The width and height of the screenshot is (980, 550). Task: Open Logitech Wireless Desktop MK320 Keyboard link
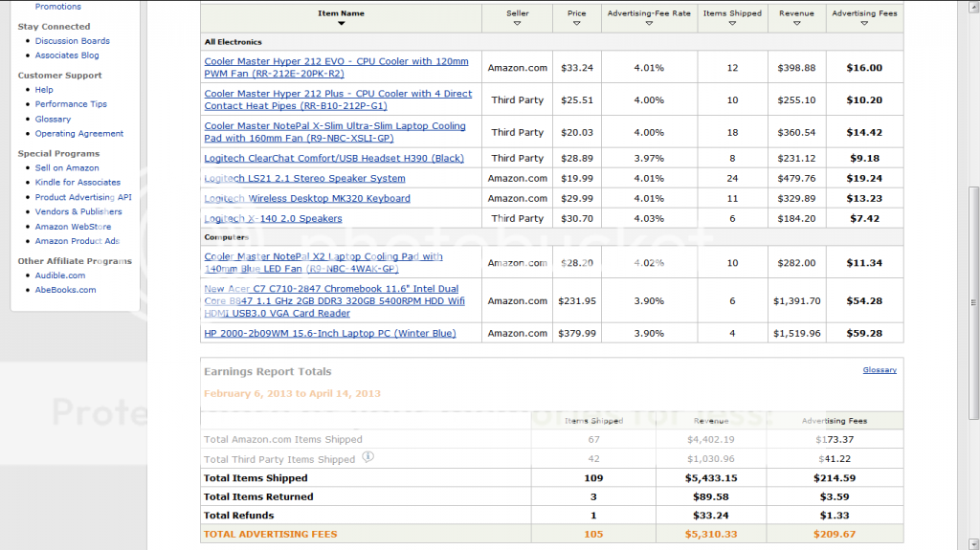pos(306,198)
